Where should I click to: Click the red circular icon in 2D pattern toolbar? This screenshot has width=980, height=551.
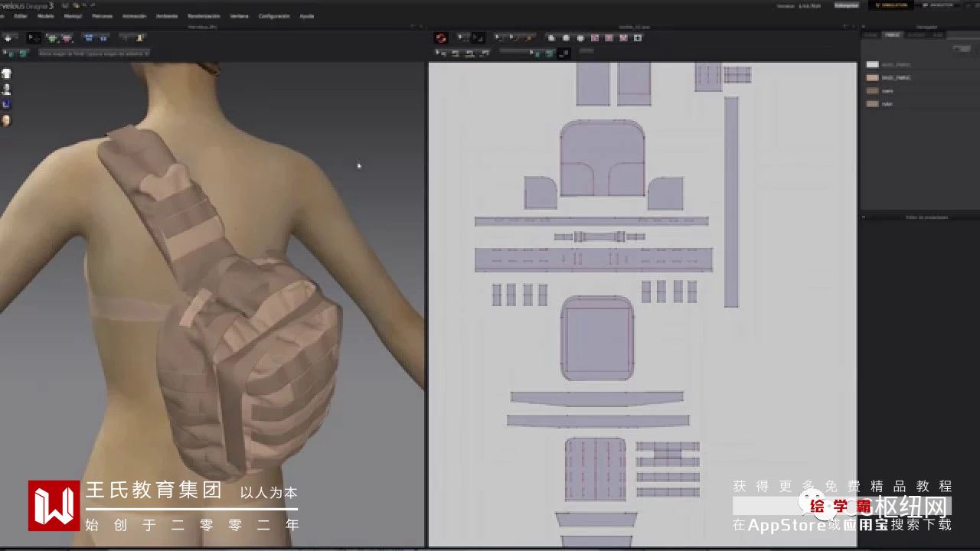[x=441, y=37]
